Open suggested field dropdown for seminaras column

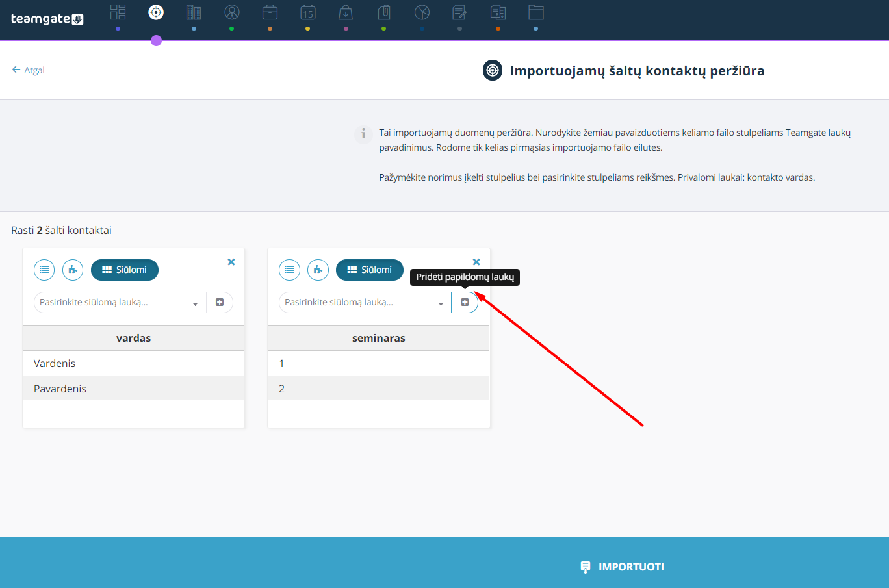coord(365,302)
